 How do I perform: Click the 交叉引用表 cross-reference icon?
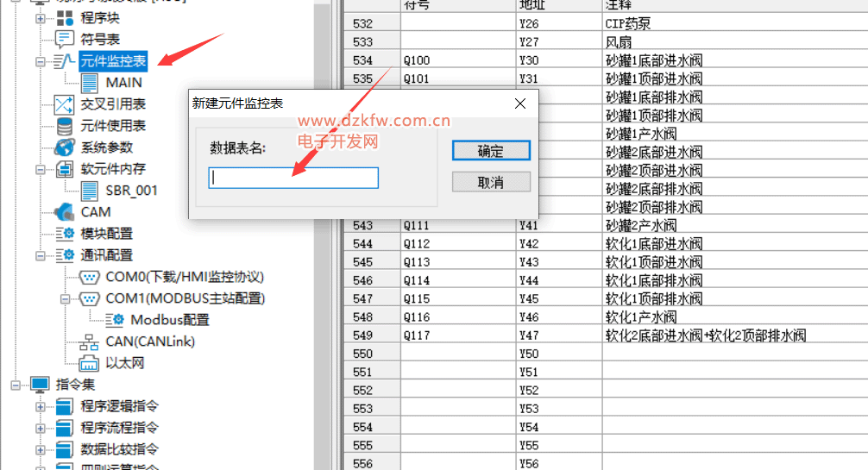(x=65, y=104)
